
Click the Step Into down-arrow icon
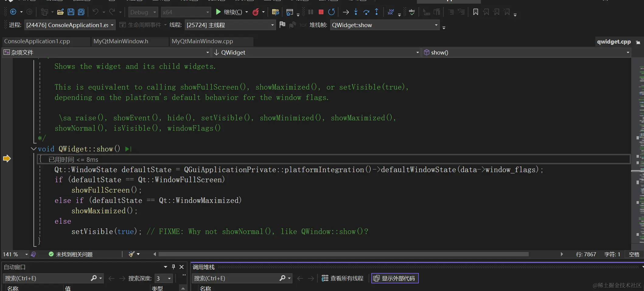click(x=356, y=12)
